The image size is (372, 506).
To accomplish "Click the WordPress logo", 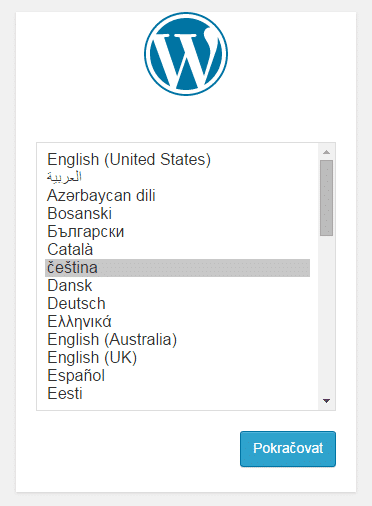I will [186, 54].
